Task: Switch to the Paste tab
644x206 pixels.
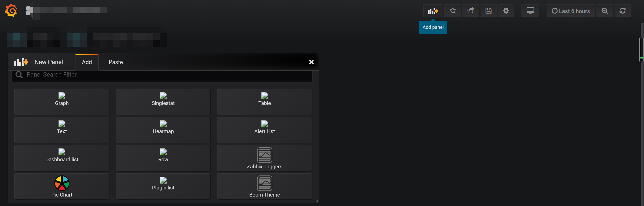Action: click(x=116, y=62)
